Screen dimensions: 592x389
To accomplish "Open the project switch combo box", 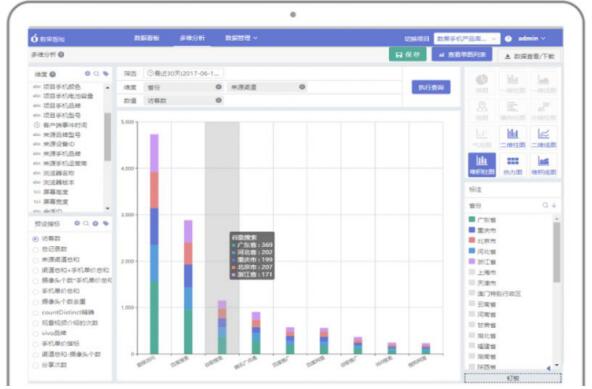I will (x=467, y=39).
